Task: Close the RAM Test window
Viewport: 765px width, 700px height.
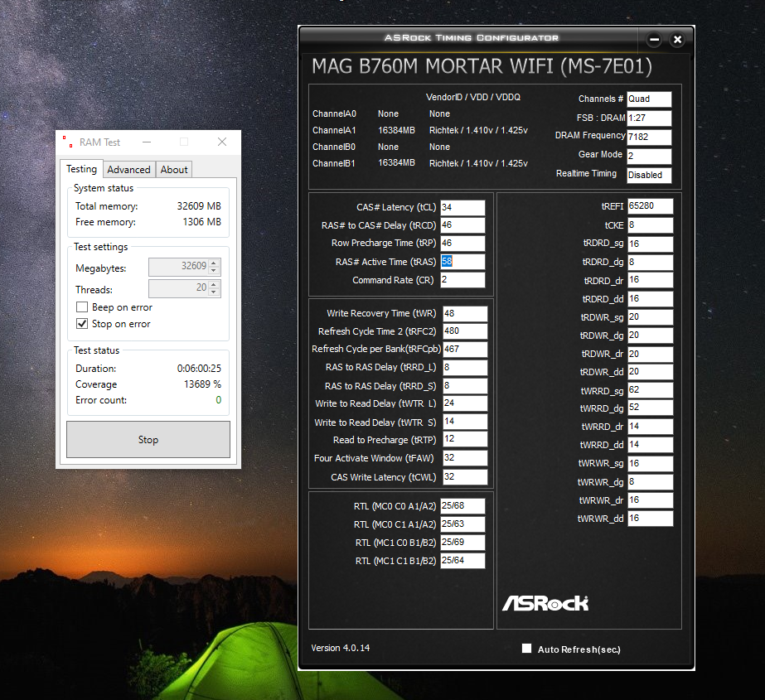Action: click(x=222, y=142)
